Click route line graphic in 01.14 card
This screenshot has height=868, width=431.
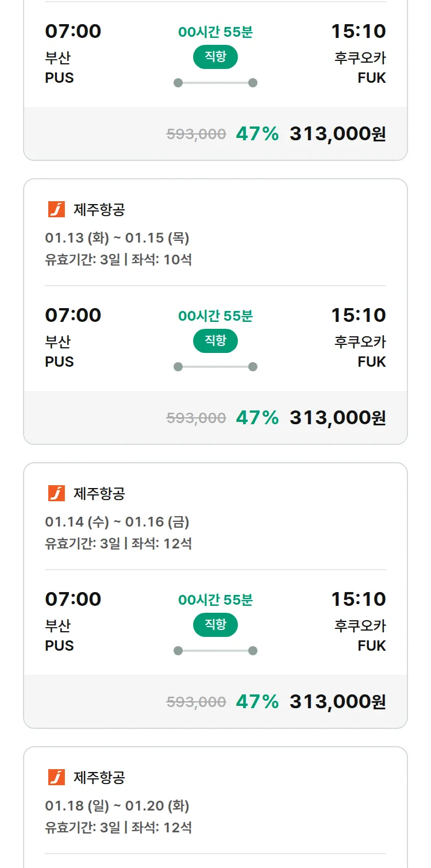tap(215, 651)
